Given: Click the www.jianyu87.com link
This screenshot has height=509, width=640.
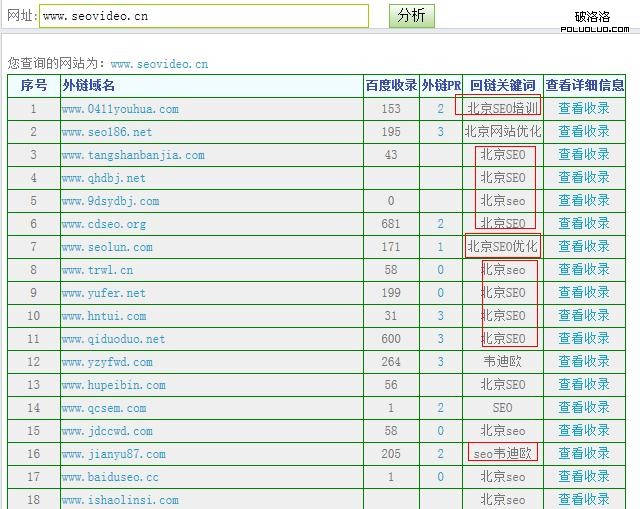Looking at the screenshot, I should 113,454.
